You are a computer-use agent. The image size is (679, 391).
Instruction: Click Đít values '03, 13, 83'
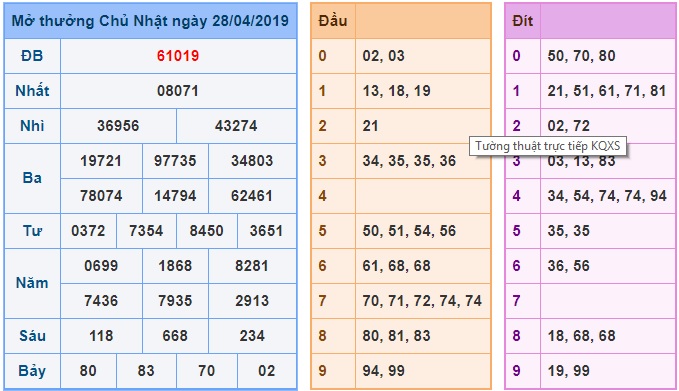coord(582,161)
